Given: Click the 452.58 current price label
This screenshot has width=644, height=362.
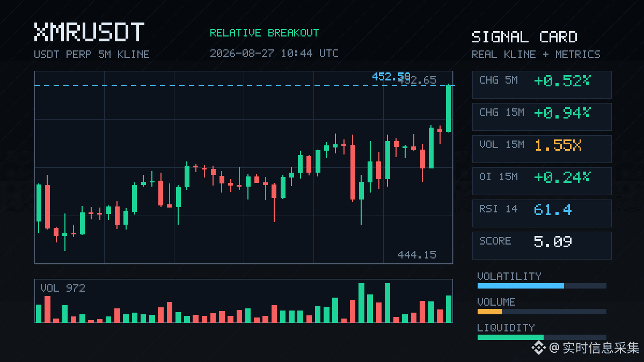Looking at the screenshot, I should (x=391, y=77).
